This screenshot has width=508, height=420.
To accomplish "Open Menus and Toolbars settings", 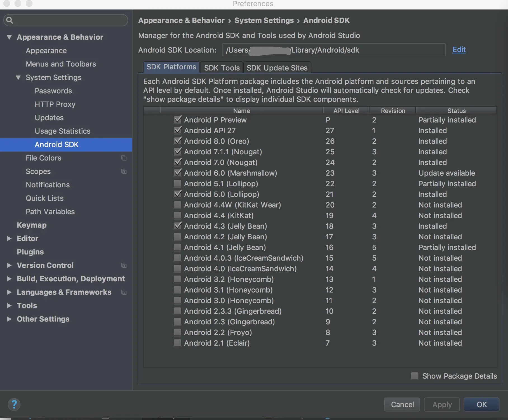I will [61, 64].
